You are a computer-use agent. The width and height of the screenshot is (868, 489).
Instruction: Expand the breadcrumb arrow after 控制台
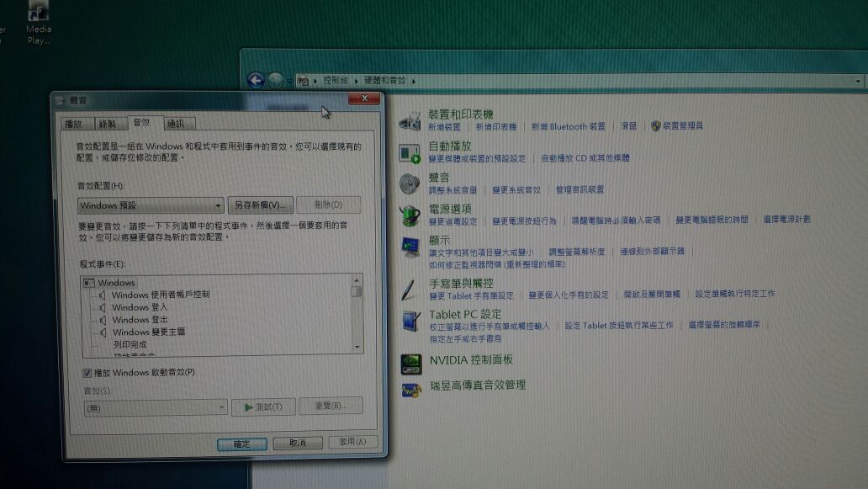357,82
